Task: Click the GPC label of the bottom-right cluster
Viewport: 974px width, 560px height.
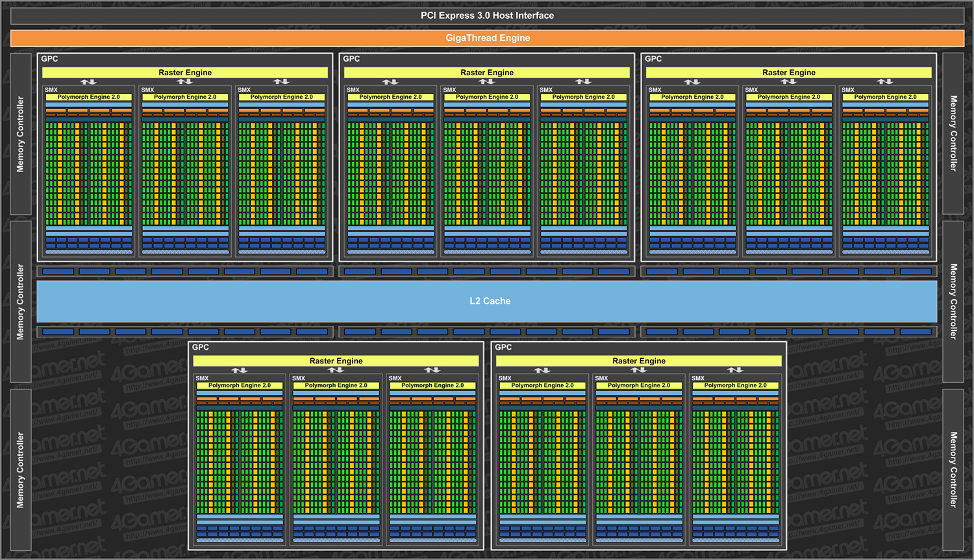Action: coord(503,347)
